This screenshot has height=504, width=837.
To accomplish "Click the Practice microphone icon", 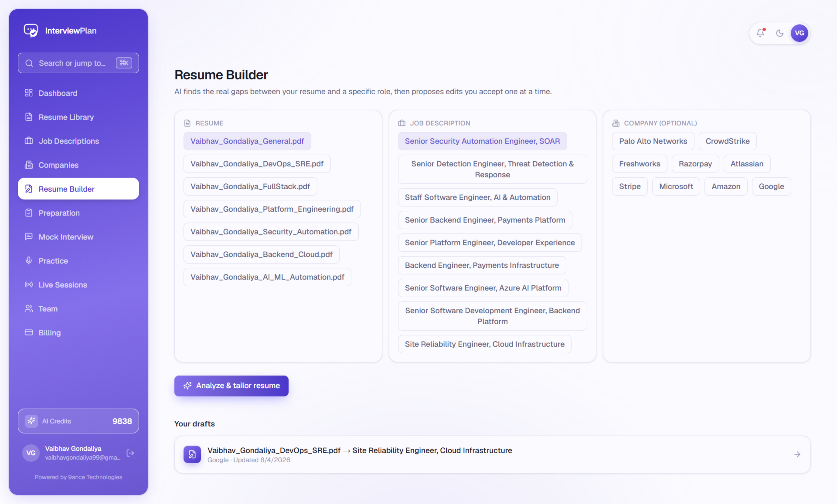I will (29, 261).
